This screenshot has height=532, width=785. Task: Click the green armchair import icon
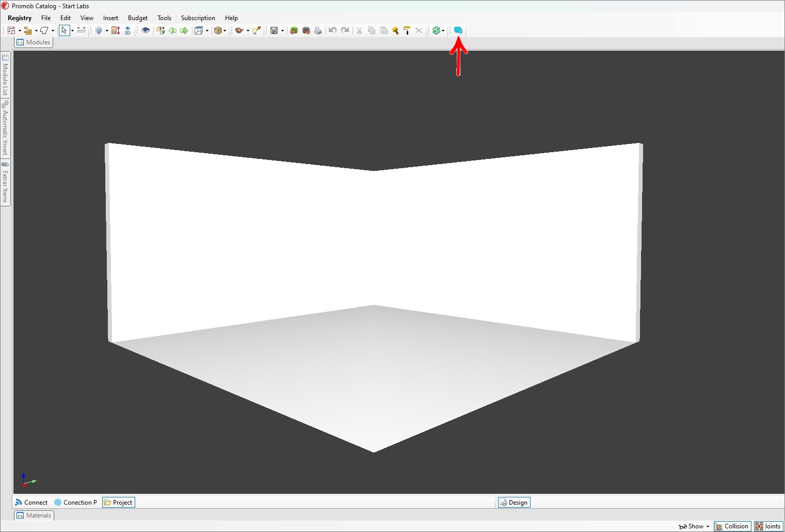coord(294,30)
